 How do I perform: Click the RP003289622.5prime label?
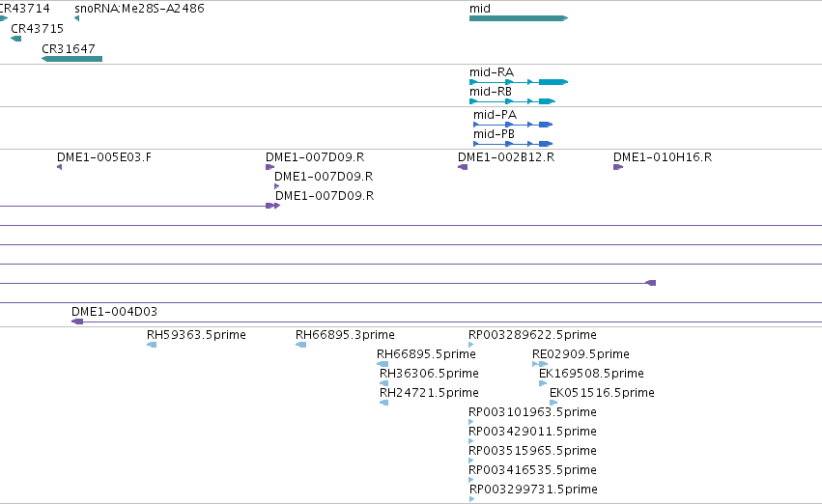point(532,335)
